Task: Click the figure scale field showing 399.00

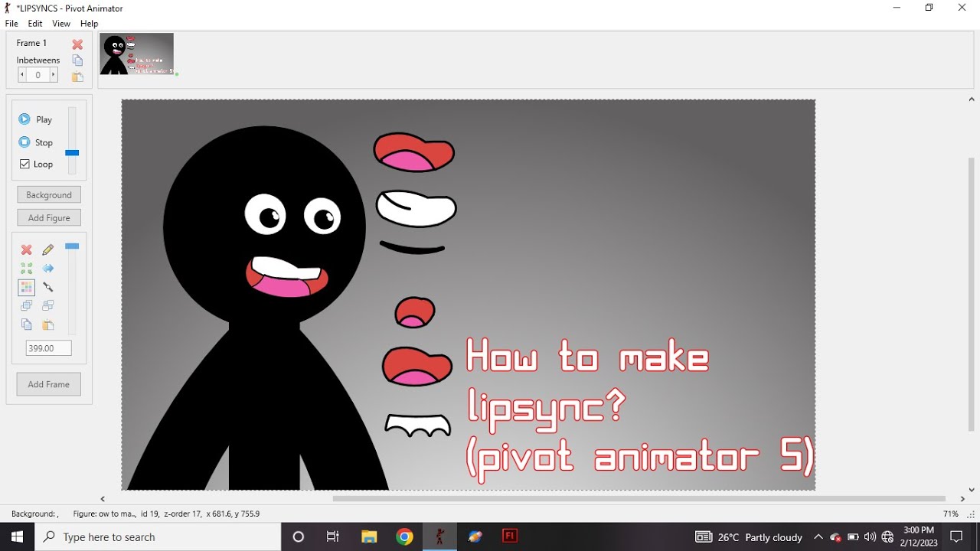Action: (48, 348)
